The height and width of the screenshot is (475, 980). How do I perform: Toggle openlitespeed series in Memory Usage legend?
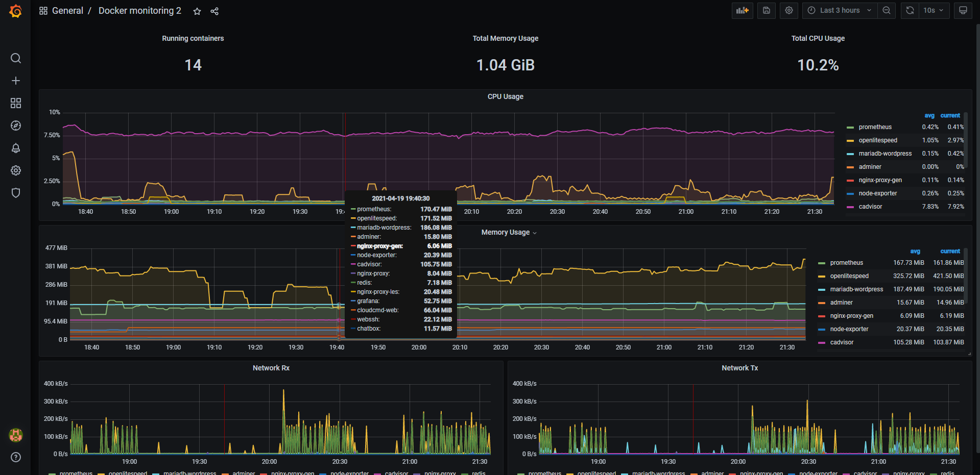coord(849,276)
